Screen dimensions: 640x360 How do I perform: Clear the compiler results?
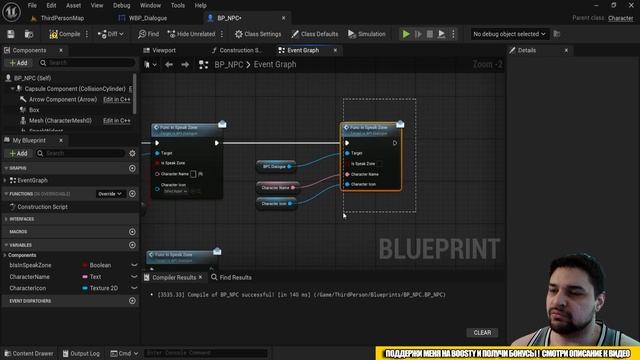[482, 333]
